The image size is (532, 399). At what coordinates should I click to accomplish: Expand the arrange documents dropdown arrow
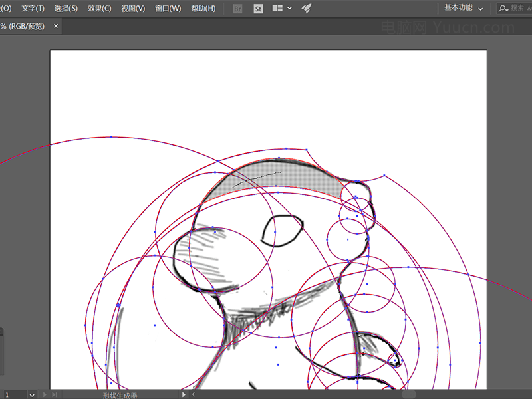(289, 8)
